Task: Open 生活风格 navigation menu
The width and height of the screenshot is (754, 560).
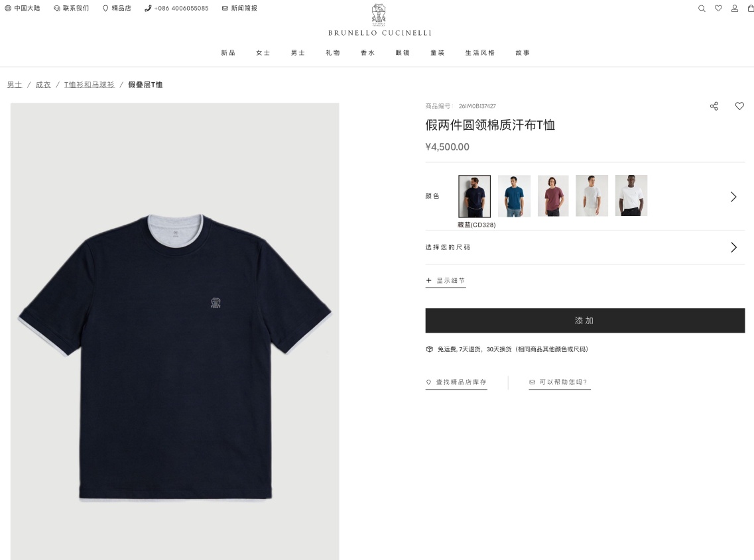Action: click(479, 53)
